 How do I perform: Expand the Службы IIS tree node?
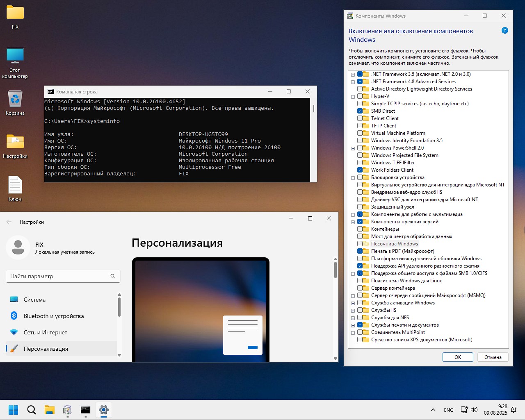(x=353, y=311)
